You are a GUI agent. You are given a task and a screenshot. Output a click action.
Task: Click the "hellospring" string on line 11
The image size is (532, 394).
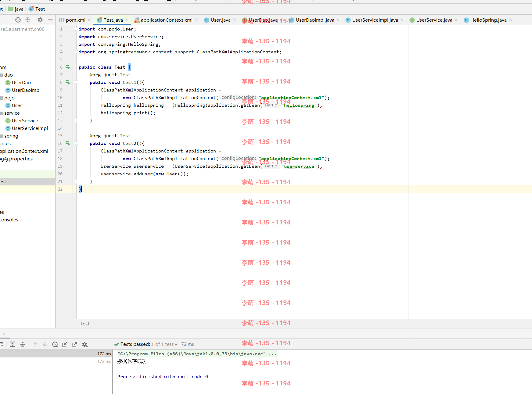(299, 105)
